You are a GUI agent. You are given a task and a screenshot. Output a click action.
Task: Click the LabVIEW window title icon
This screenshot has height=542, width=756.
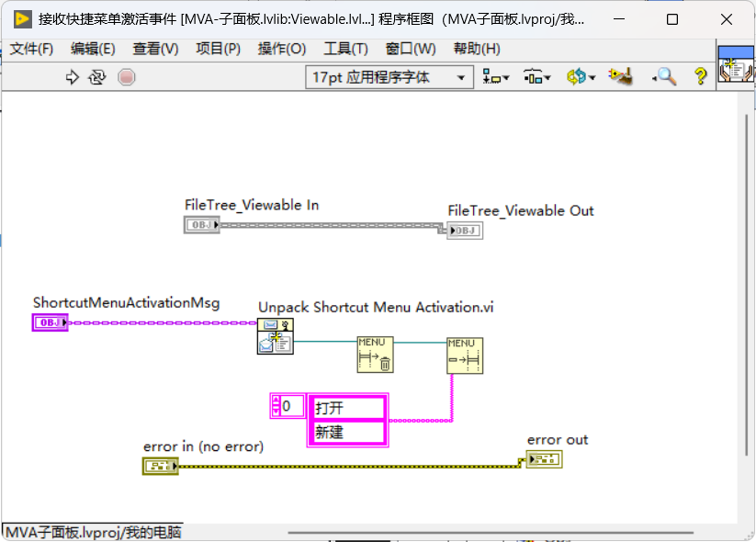(23, 19)
